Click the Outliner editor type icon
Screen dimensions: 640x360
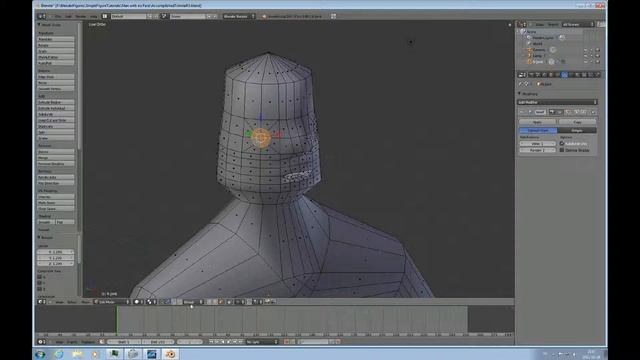coord(522,24)
